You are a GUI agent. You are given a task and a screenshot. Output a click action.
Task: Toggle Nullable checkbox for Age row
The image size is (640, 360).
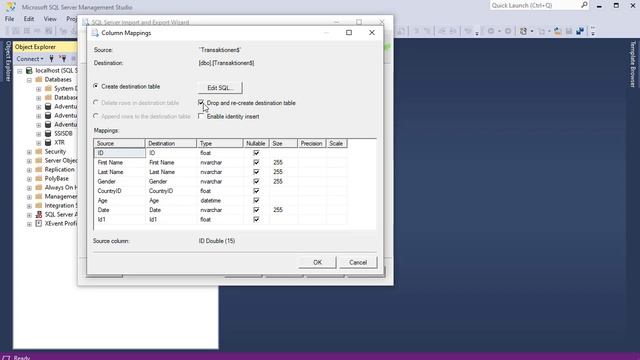(x=256, y=200)
